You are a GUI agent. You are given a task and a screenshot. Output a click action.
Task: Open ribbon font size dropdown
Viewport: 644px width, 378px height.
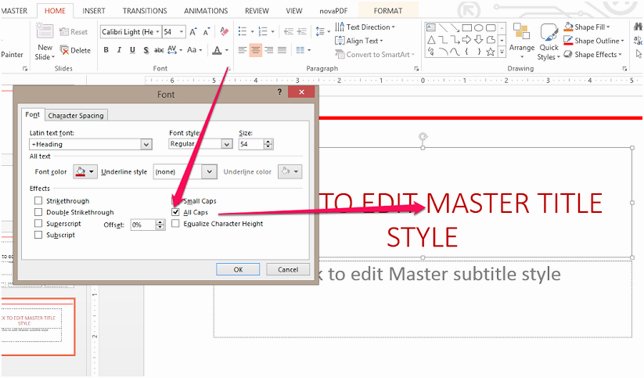tap(181, 32)
